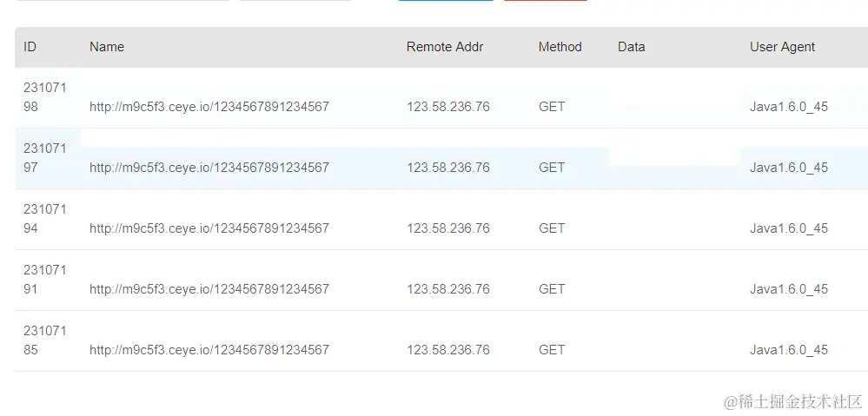Click Java1.6.0_45 agent in row 23107191
868x416 pixels.
pos(789,289)
